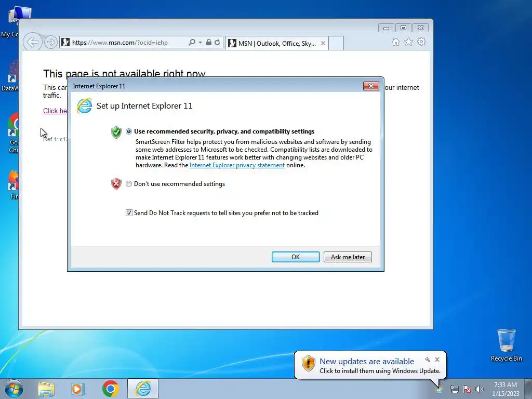Go back using IE back arrow
This screenshot has width=532, height=399.
tap(33, 42)
